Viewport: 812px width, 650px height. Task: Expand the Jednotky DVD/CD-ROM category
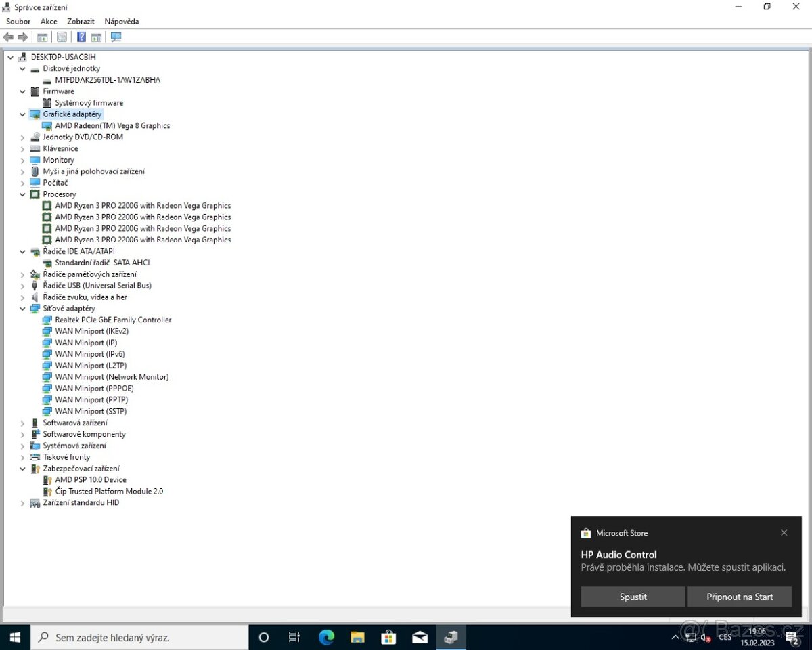(x=22, y=137)
